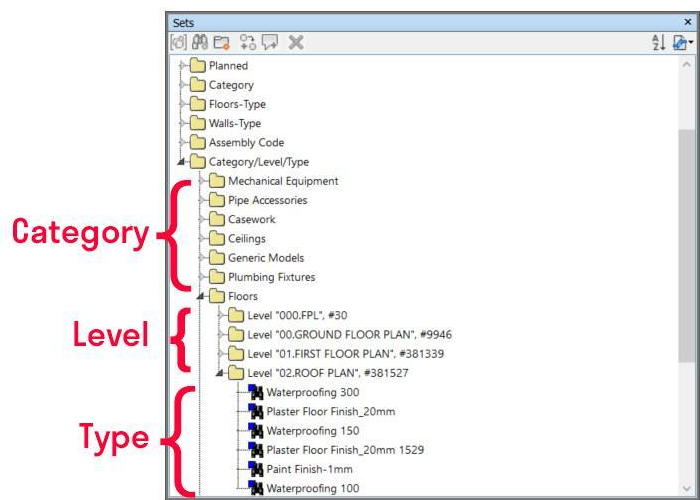The width and height of the screenshot is (700, 500).
Task: Select "Level "02.ROOF PLAN", #381527" label
Action: pyautogui.click(x=328, y=373)
